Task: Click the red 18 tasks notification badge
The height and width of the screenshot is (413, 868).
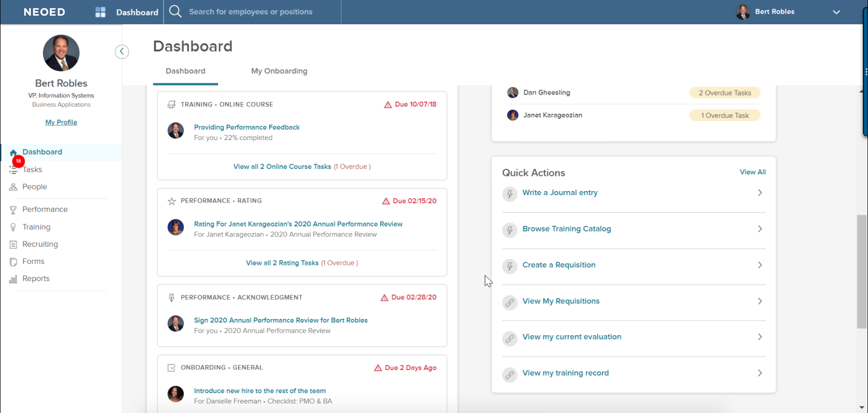Action: tap(18, 161)
